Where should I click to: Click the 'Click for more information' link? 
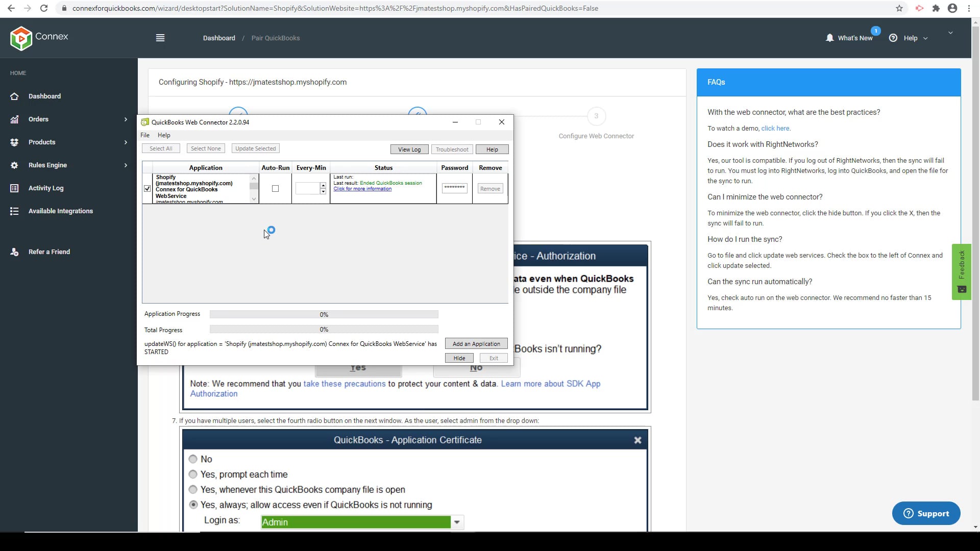coord(363,188)
